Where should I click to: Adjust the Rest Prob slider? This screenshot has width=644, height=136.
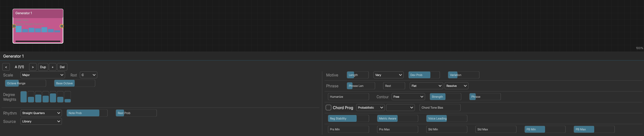point(136,113)
